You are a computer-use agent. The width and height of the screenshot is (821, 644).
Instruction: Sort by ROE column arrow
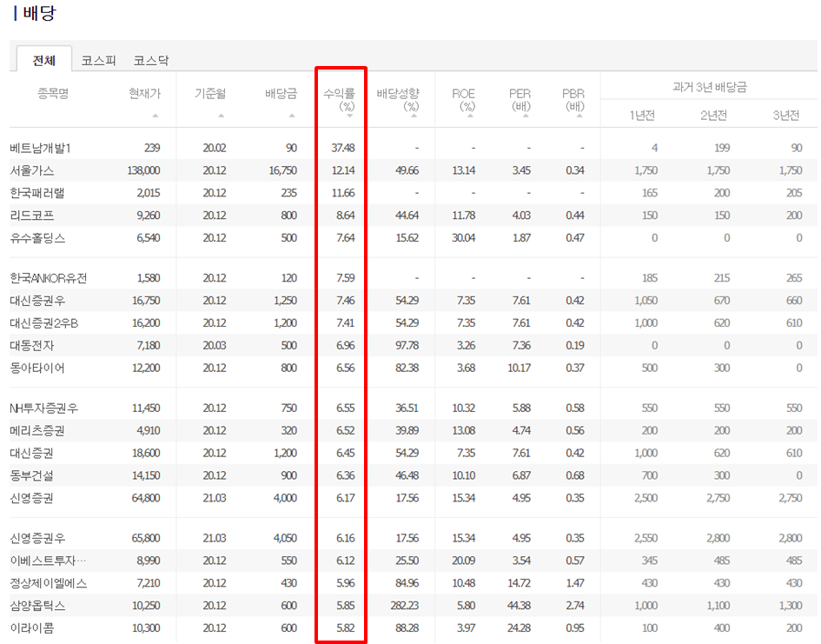pyautogui.click(x=470, y=116)
